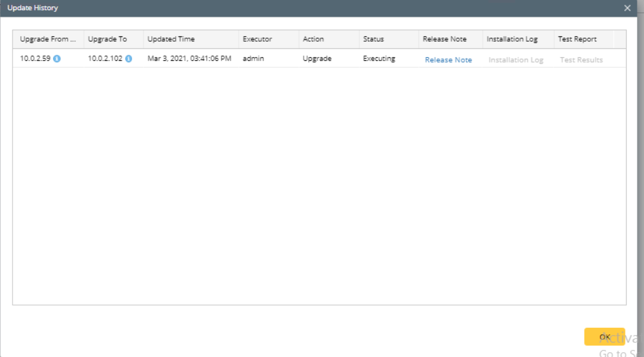Sort by Upgrade From column header

click(x=48, y=39)
